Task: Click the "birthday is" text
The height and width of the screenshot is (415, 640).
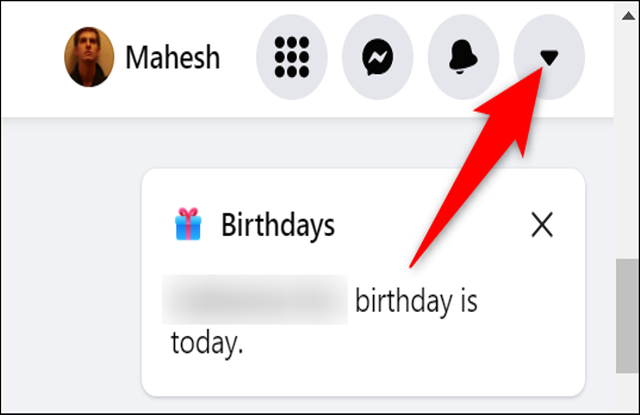Action: pos(416,301)
